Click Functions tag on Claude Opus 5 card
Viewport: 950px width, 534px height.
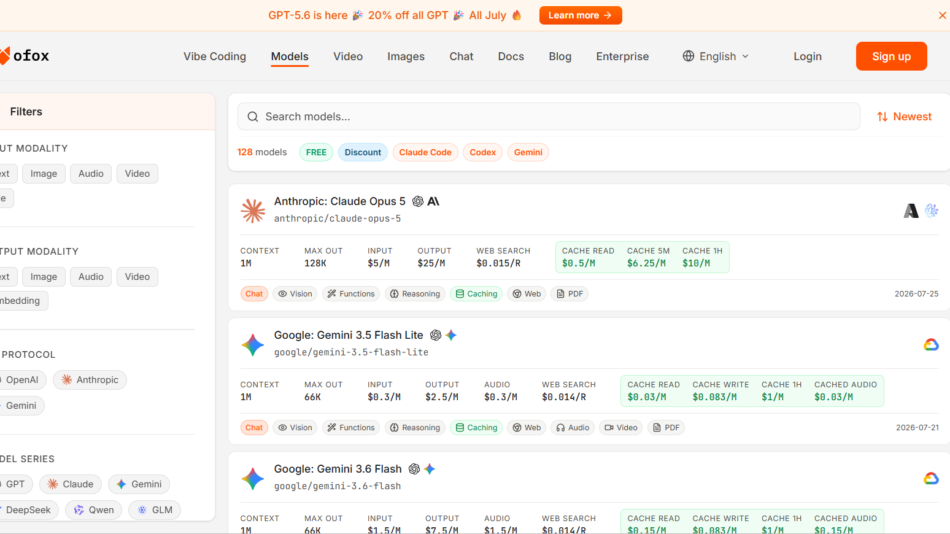point(351,294)
